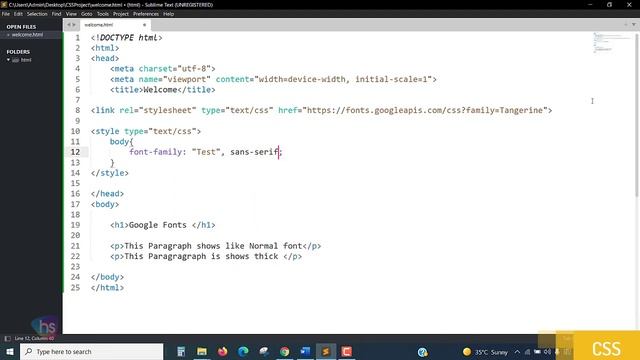The image size is (640, 360).
Task: Launch Firefox from the taskbar
Action: 222,351
